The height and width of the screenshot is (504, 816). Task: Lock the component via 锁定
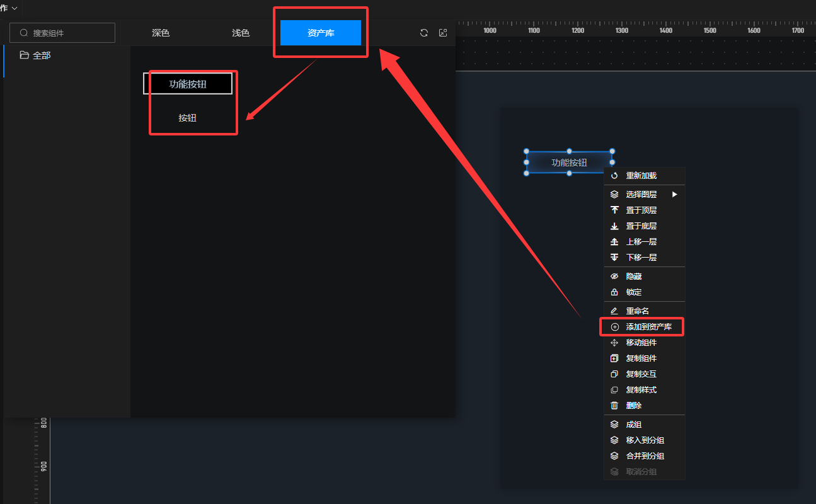point(633,292)
